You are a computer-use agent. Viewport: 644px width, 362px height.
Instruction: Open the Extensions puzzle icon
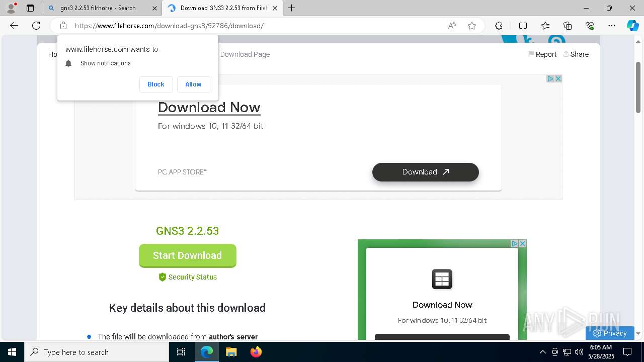pyautogui.click(x=499, y=26)
